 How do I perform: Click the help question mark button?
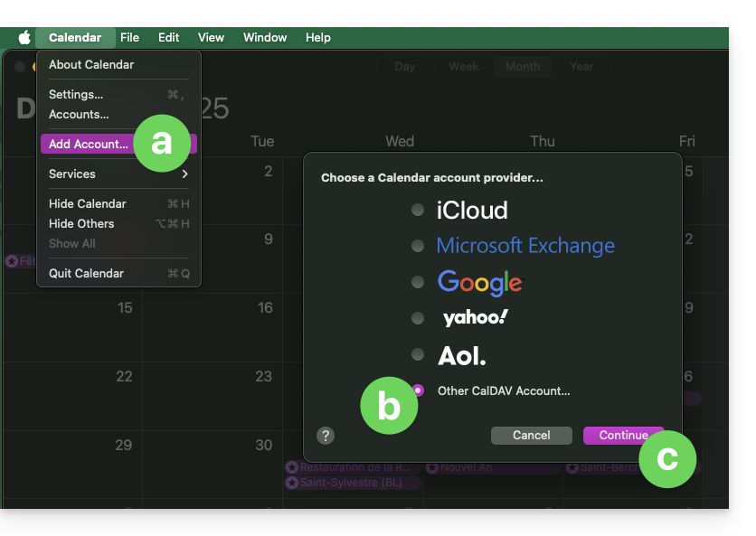[326, 435]
